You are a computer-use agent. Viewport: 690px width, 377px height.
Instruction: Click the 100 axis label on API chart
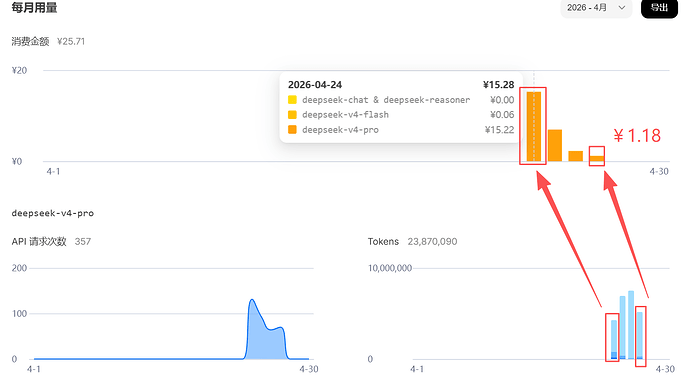coord(19,314)
